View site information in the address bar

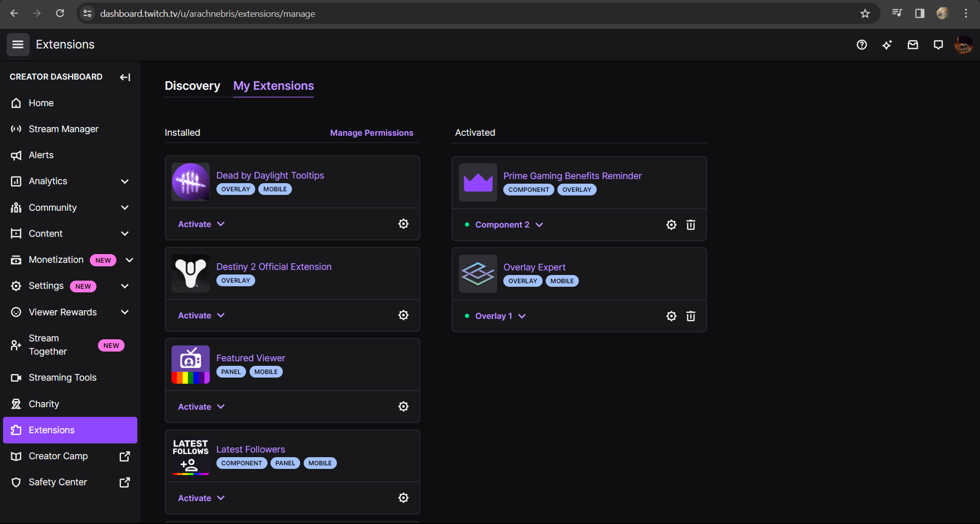88,14
